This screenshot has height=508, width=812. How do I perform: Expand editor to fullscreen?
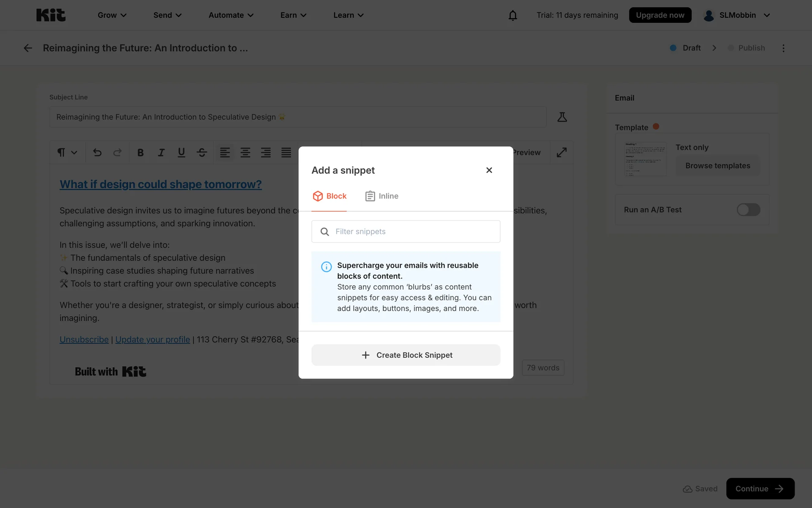pos(562,152)
